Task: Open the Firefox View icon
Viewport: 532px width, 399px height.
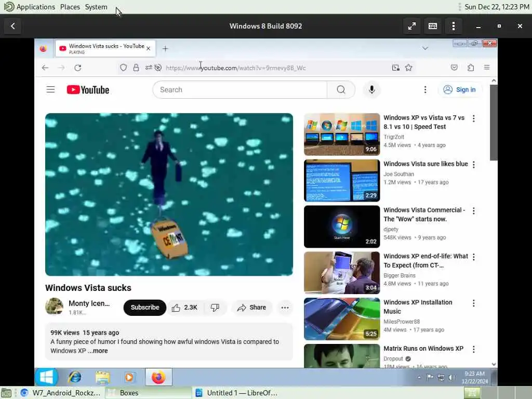Action: (43, 49)
